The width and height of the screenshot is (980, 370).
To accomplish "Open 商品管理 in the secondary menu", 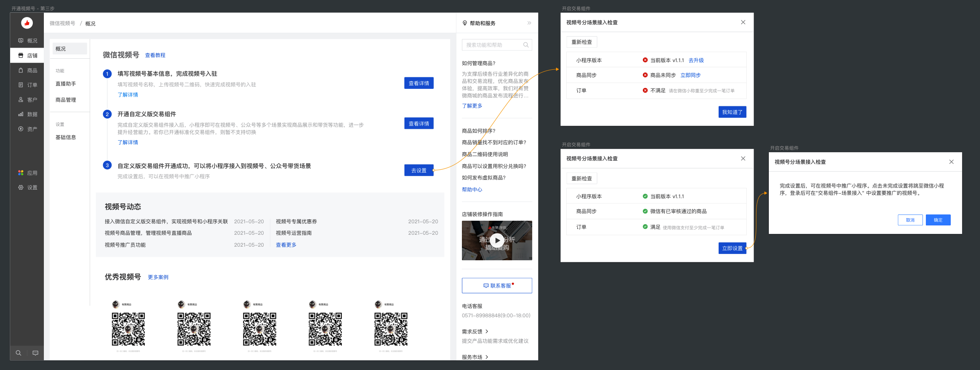I will tap(66, 100).
